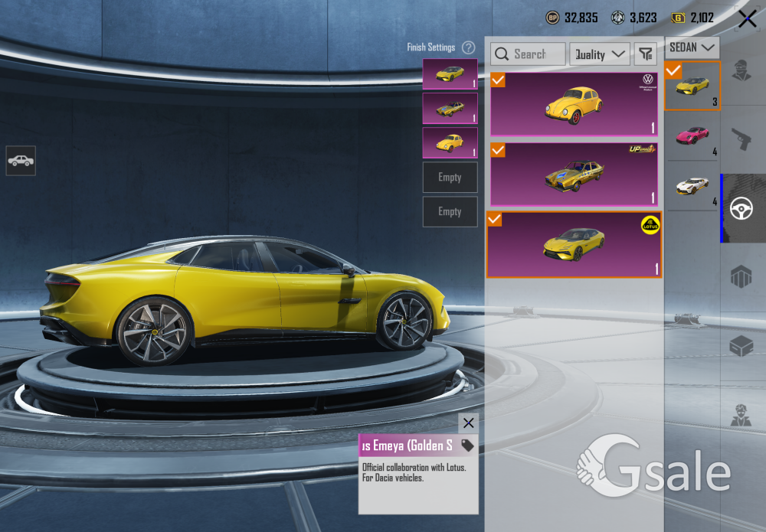Viewport: 766px width, 532px height.
Task: Expand the SEDAN vehicle type dropdown
Action: [x=692, y=47]
